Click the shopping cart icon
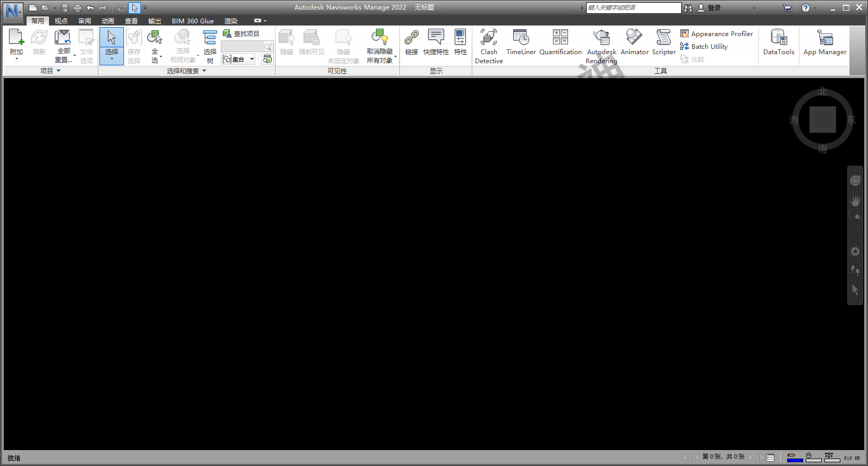 [787, 8]
